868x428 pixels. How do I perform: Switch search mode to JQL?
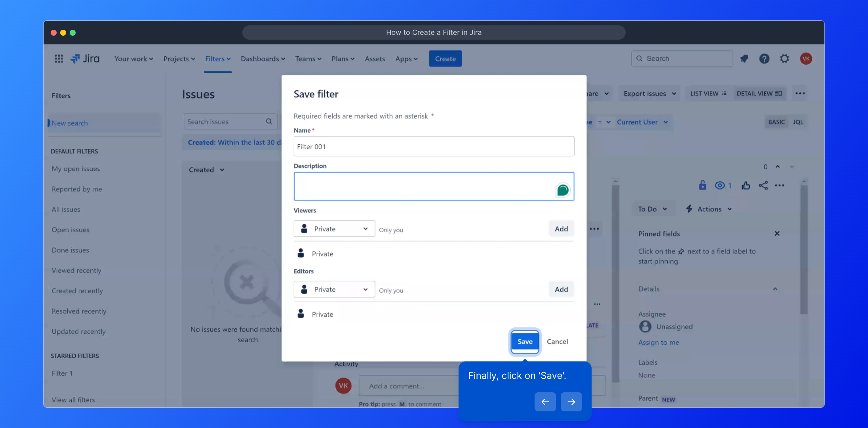[x=798, y=122]
